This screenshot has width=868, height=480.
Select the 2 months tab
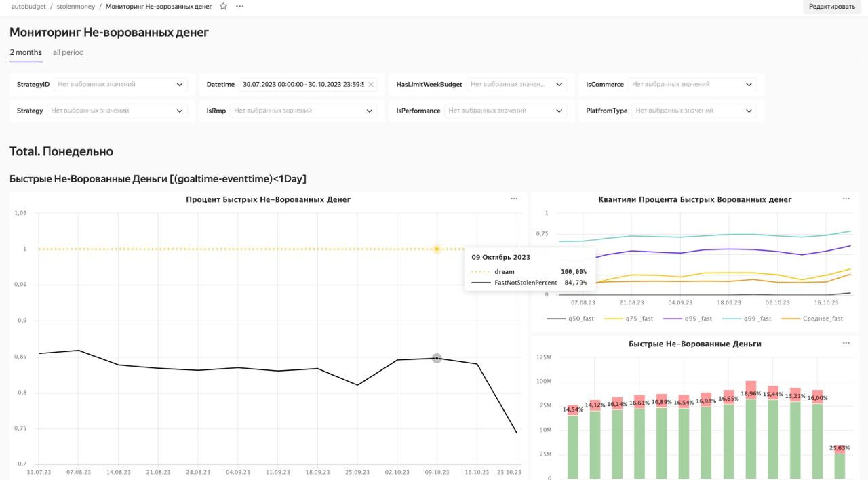coord(26,52)
